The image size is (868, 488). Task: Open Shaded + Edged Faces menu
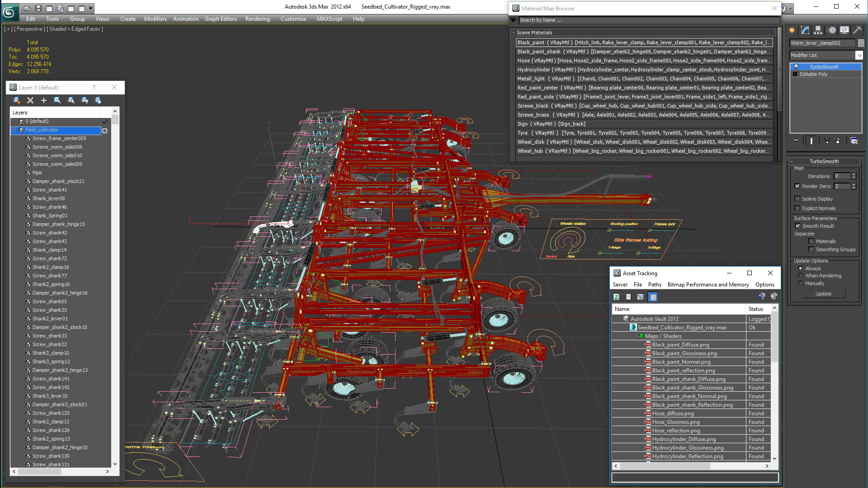pyautogui.click(x=75, y=29)
